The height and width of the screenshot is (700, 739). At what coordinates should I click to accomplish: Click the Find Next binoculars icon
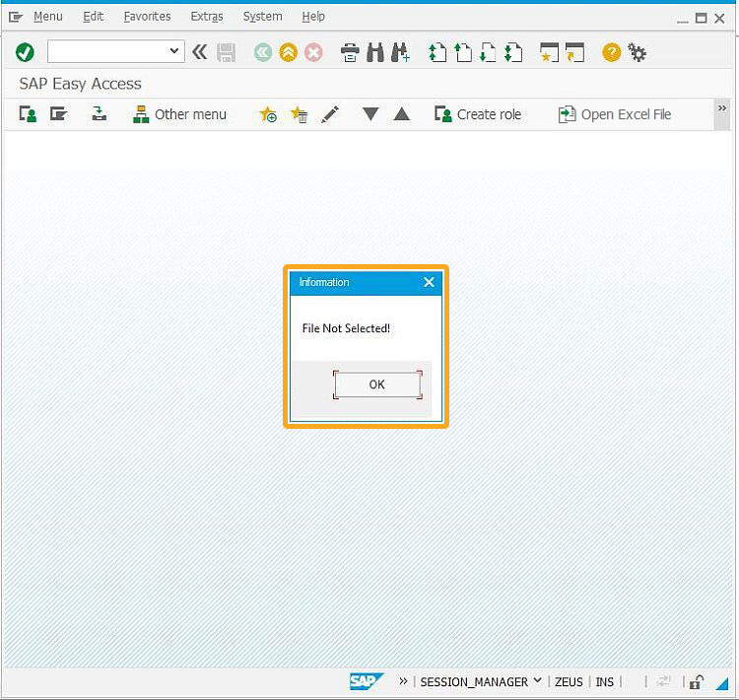(401, 52)
